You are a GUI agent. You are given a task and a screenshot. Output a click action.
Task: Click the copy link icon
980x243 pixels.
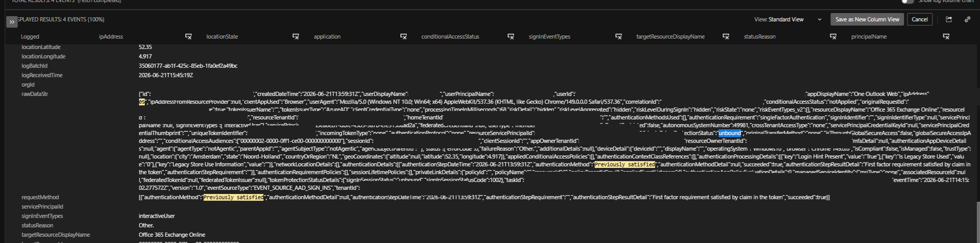[x=967, y=19]
